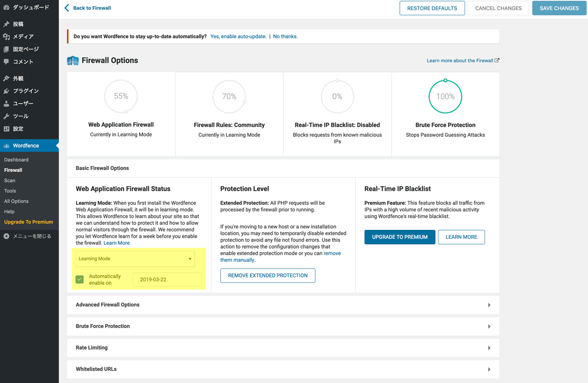588x383 pixels.
Task: Click the external link icon beside Learn more
Action: (x=497, y=60)
